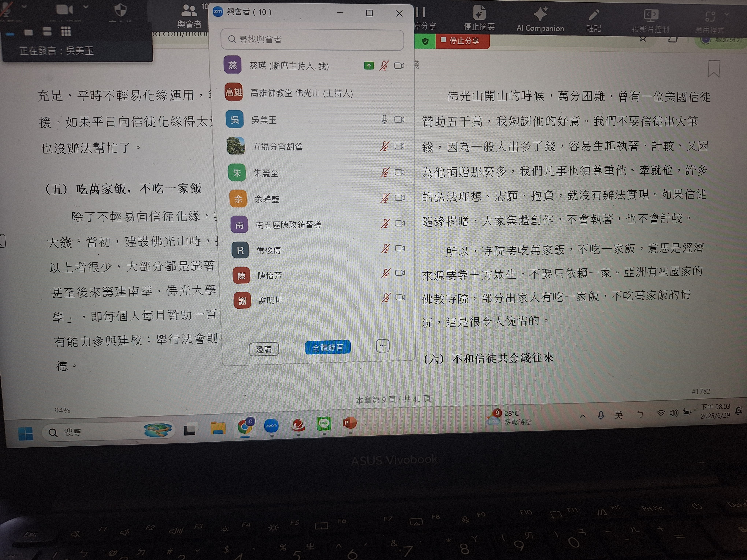
Task: Open PowerPoint from the taskbar
Action: click(x=350, y=423)
